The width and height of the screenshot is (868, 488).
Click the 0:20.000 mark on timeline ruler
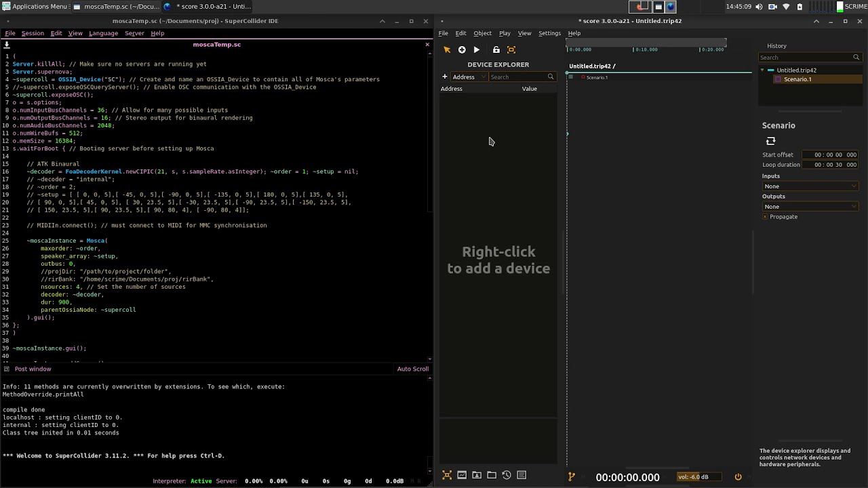(x=712, y=49)
